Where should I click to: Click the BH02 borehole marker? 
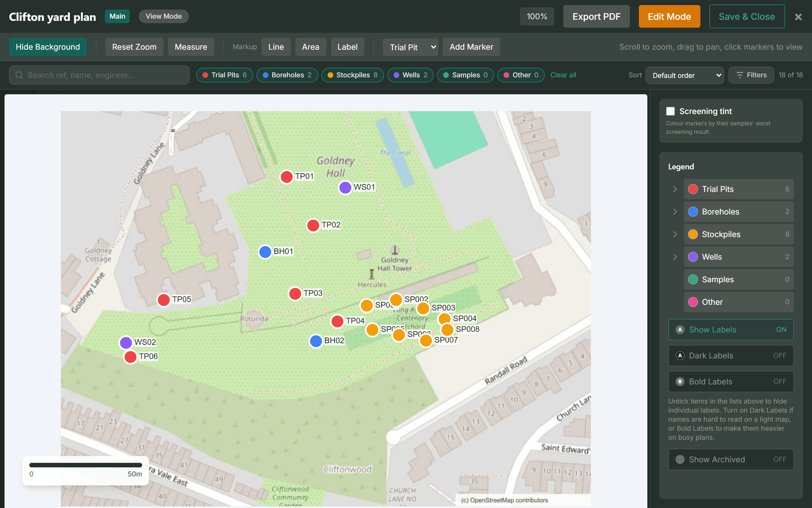click(316, 341)
